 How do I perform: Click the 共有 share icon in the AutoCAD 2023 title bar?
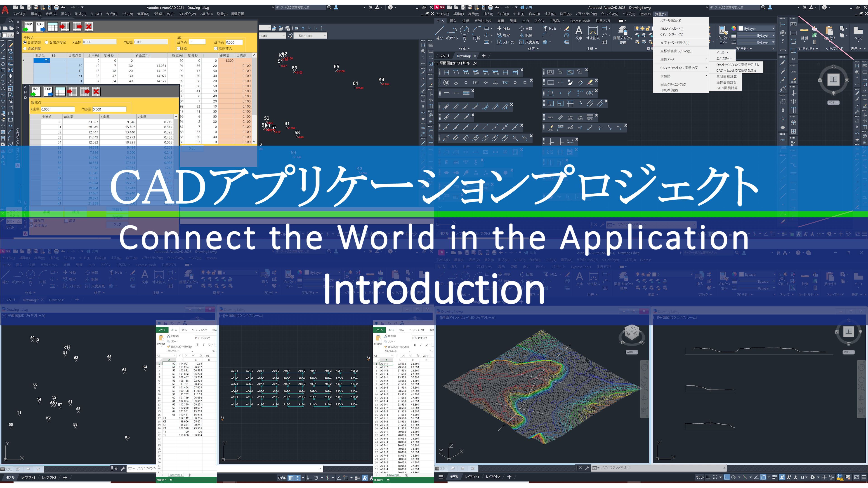[x=526, y=7]
